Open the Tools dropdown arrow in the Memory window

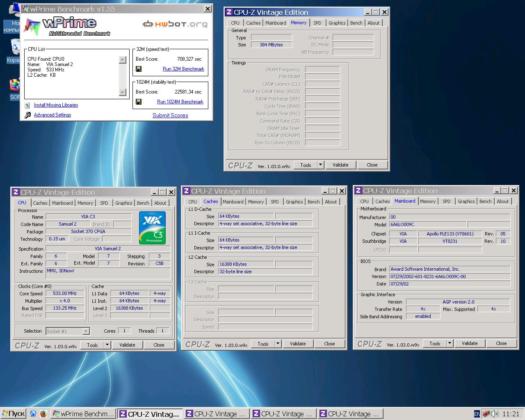tap(321, 165)
